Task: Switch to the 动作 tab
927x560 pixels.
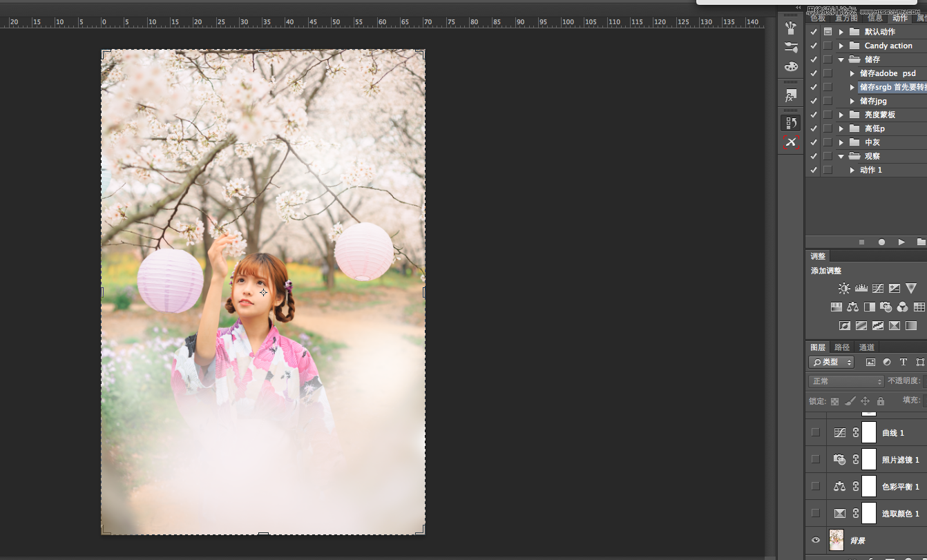Action: point(899,18)
